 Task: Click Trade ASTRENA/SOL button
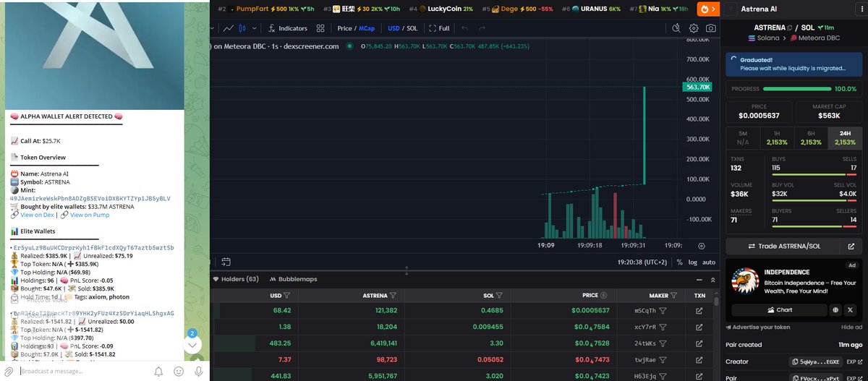point(783,246)
